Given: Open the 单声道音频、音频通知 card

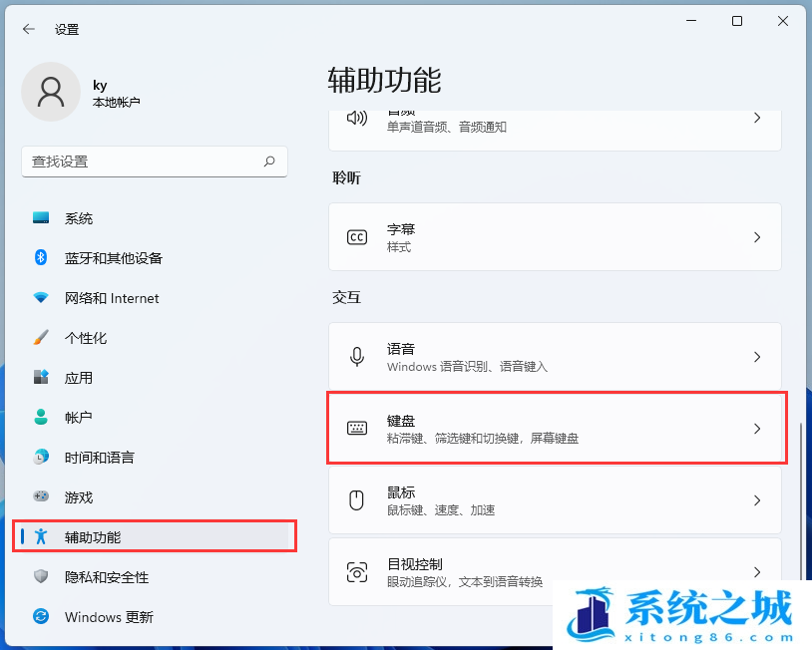Looking at the screenshot, I should [556, 131].
